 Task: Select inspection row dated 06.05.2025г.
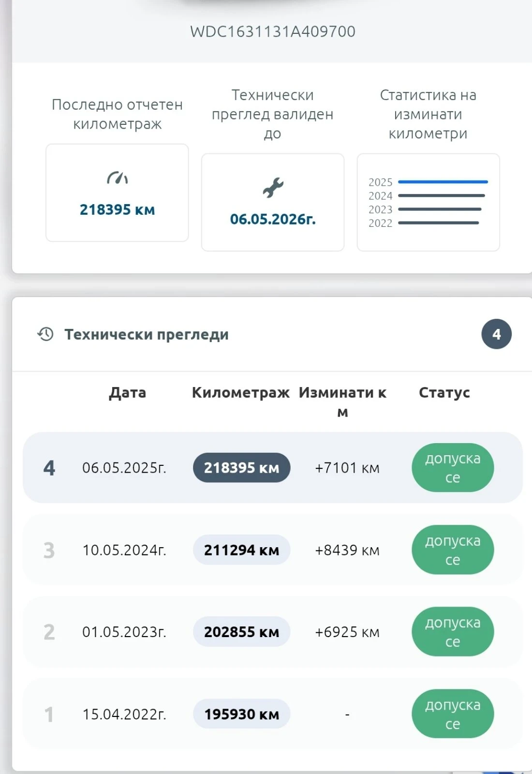tap(273, 467)
